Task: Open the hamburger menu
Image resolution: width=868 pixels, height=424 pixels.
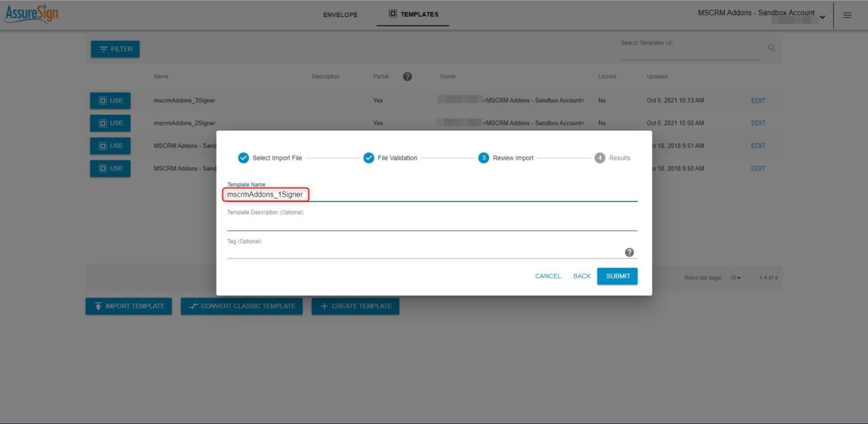Action: [x=847, y=15]
